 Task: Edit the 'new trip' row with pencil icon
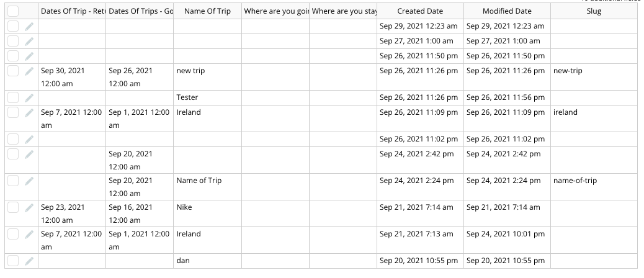[29, 71]
